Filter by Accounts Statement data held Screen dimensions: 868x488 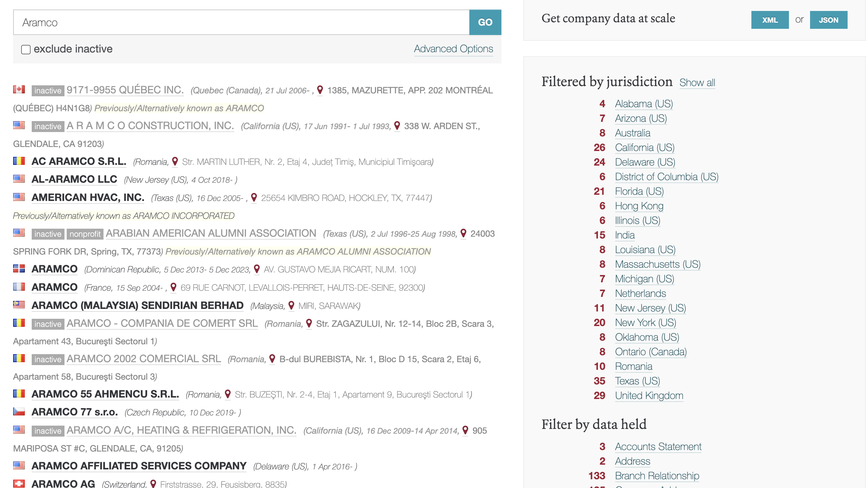pyautogui.click(x=658, y=446)
